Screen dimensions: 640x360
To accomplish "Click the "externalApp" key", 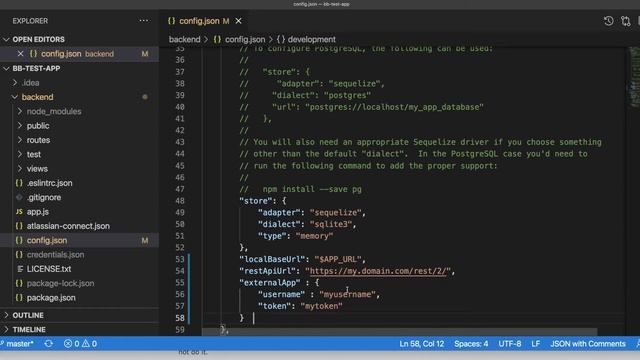I will pyautogui.click(x=270, y=282).
